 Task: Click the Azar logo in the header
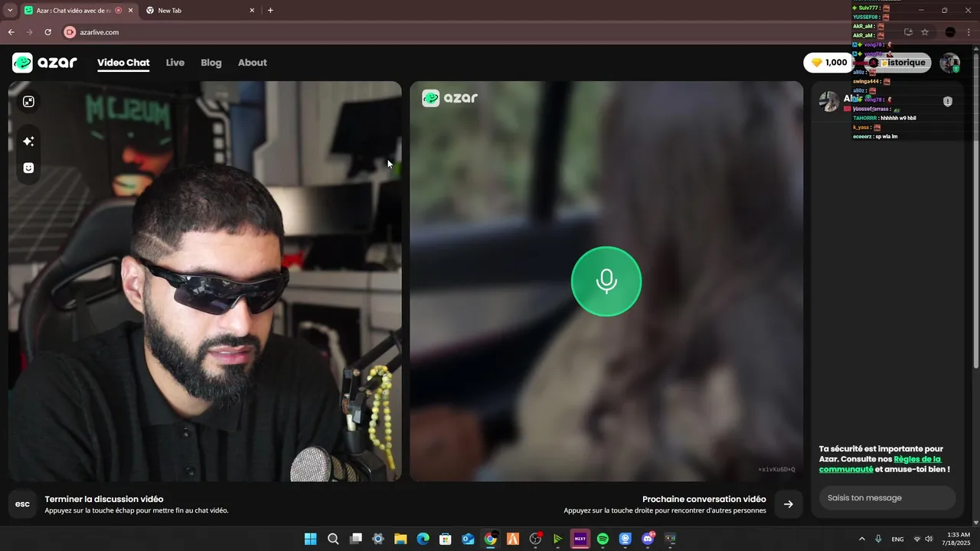44,63
